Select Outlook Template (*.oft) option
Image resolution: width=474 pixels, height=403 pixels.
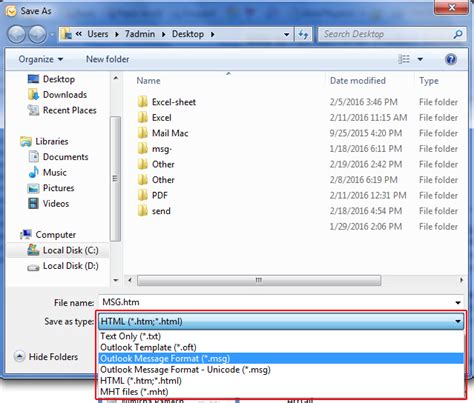click(281, 347)
